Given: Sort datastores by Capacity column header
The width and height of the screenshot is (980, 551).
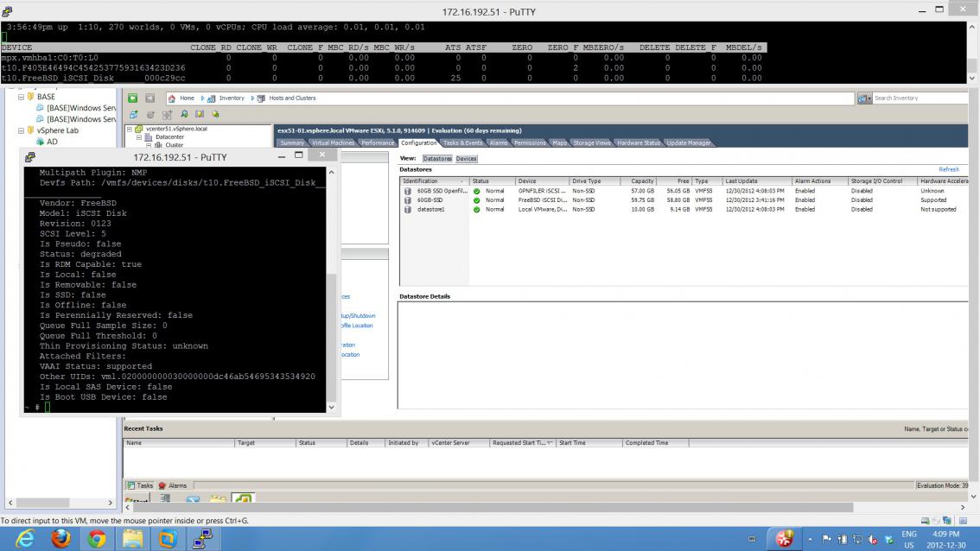Looking at the screenshot, I should pyautogui.click(x=642, y=181).
